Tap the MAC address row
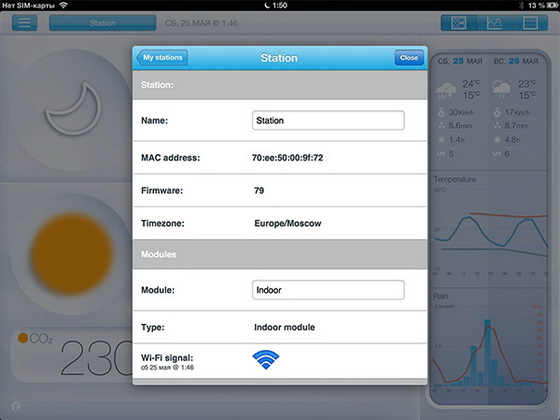This screenshot has height=420, width=560. coord(280,158)
